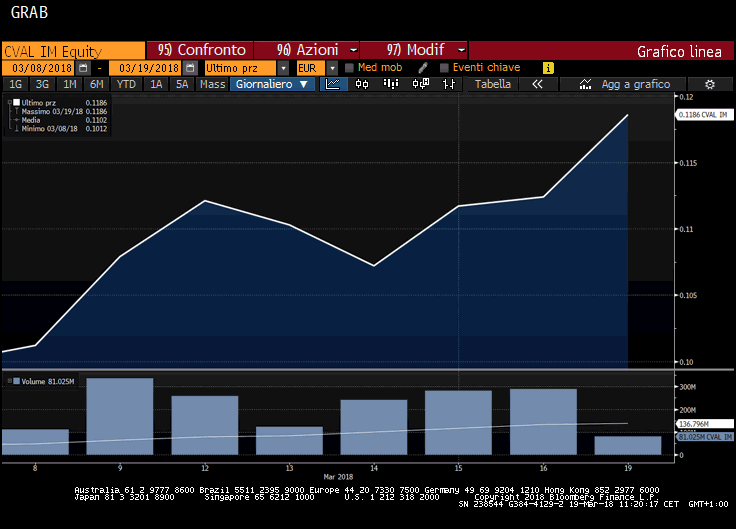Open the Giornaliero periodicity dropdown
736x529 pixels.
coord(272,85)
